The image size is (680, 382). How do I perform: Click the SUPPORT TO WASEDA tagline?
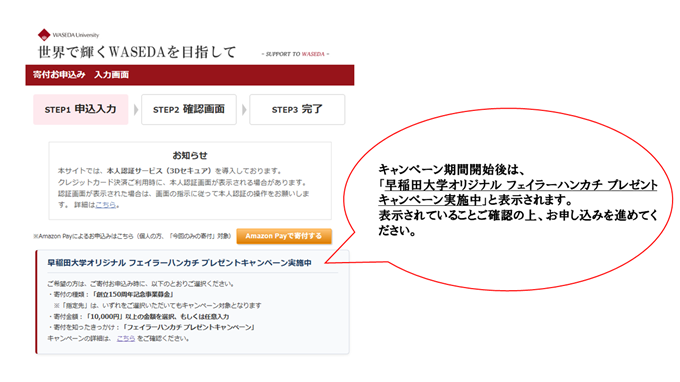295,54
